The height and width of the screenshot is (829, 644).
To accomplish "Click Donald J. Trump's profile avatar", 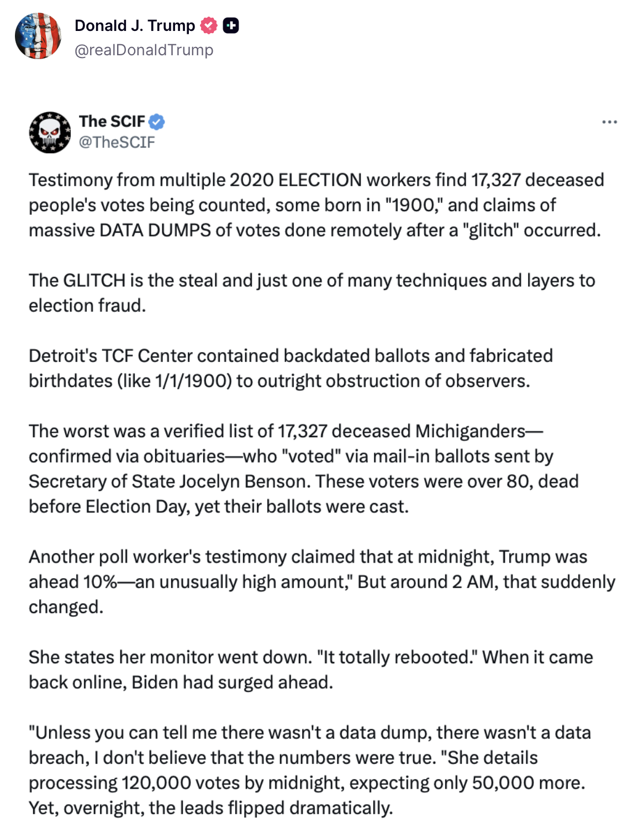I will coord(38,36).
